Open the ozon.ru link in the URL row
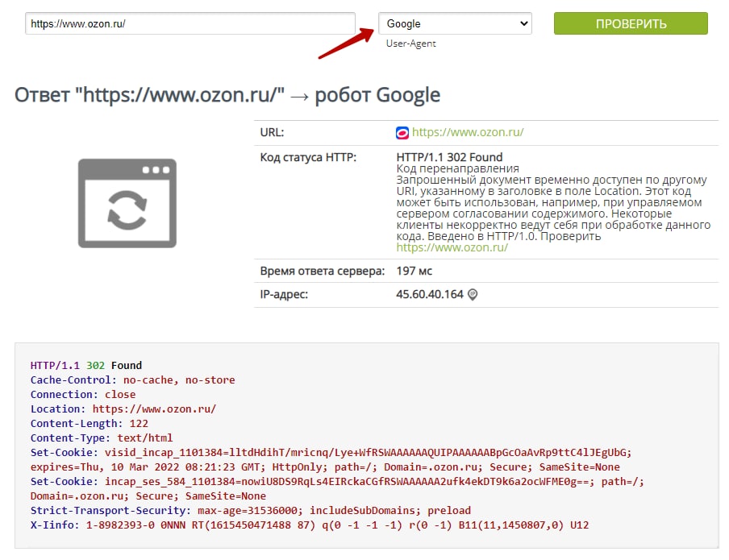729x560 pixels. click(x=468, y=132)
